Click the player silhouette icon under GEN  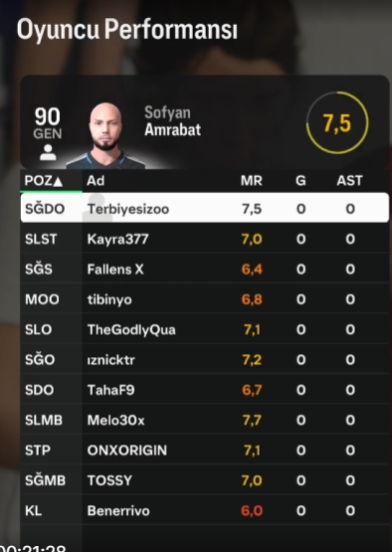pyautogui.click(x=48, y=152)
